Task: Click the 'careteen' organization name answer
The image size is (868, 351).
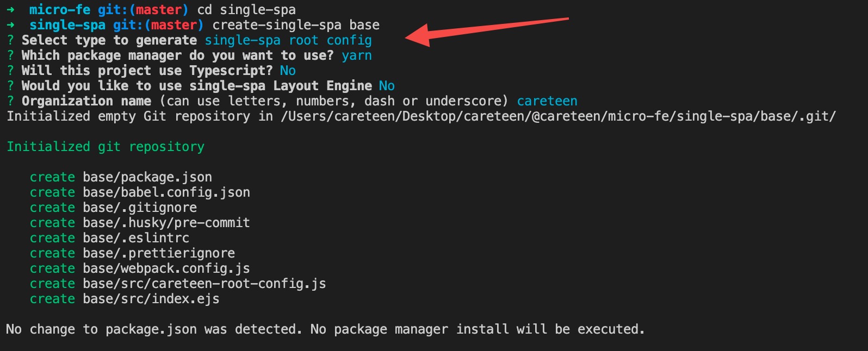Action: [547, 101]
